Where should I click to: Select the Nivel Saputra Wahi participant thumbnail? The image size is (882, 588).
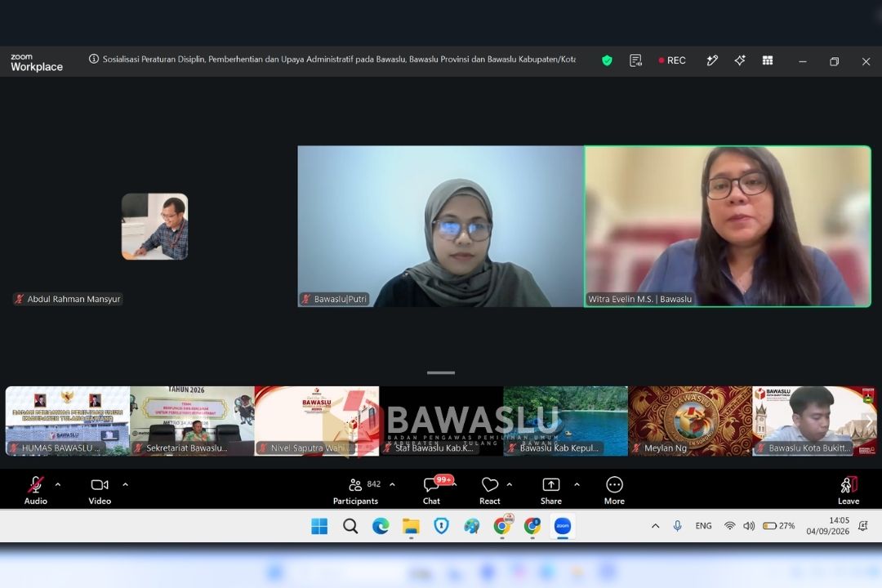[x=317, y=421]
